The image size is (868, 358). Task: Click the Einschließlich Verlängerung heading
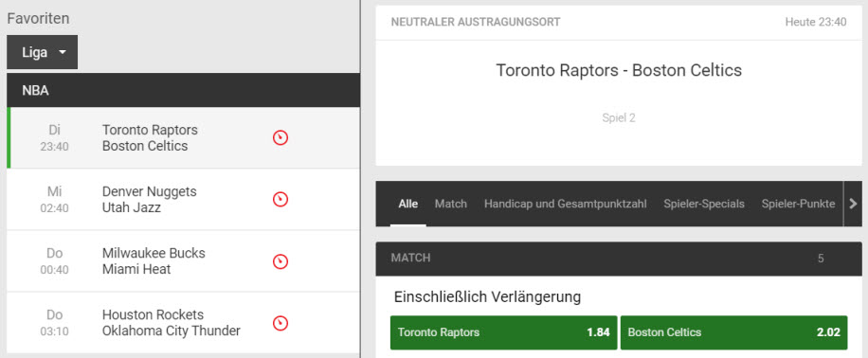pos(487,297)
